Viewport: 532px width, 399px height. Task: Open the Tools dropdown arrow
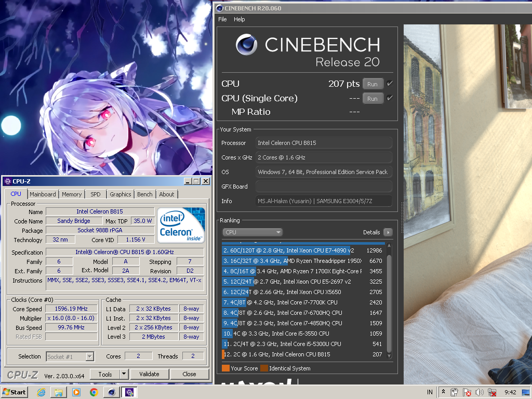point(124,374)
